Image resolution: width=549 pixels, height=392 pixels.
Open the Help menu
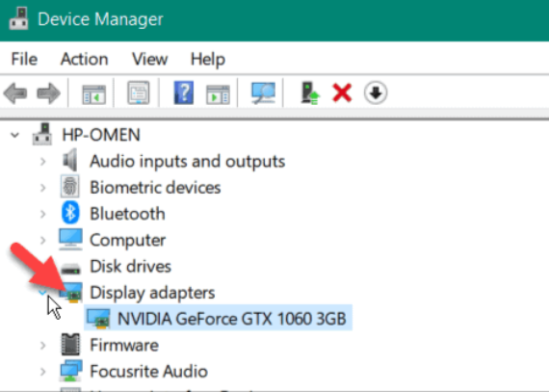click(208, 59)
